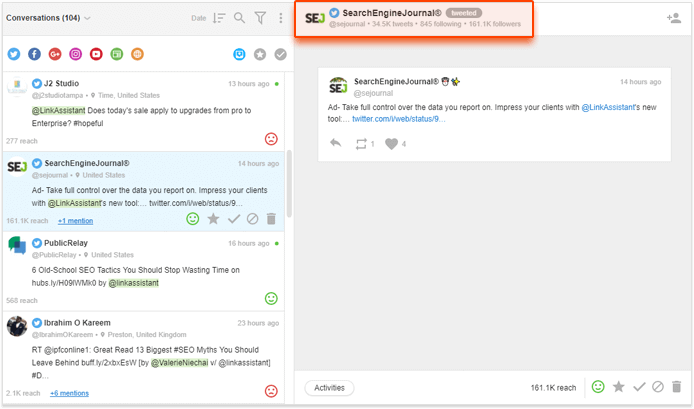Screen dimensions: 694x409
Task: Click @linkassistant highlight in PublicRelay tweet
Action: 134,283
